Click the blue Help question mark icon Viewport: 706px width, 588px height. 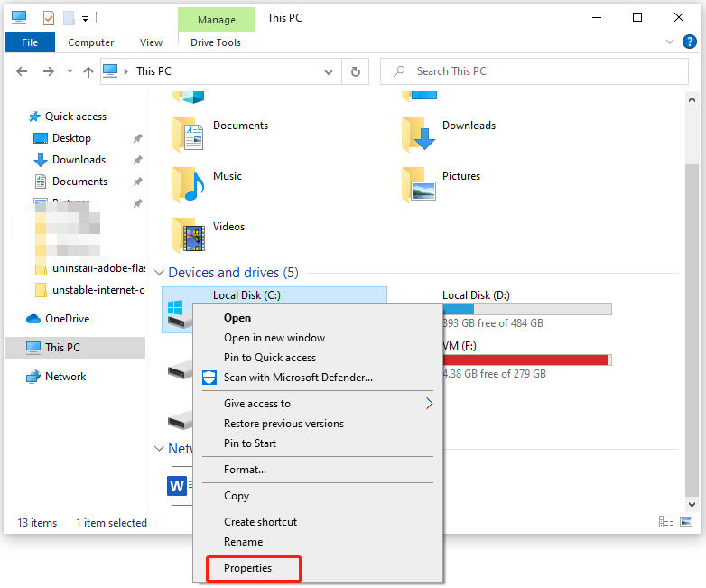[x=690, y=42]
